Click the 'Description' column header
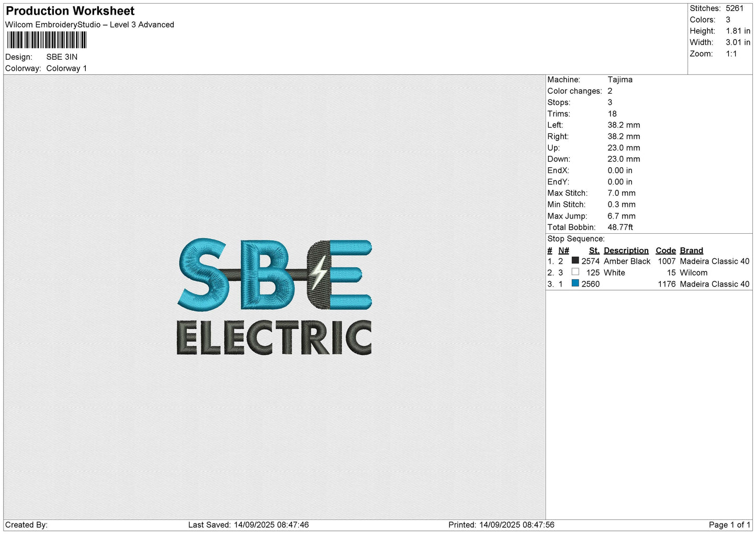This screenshot has width=756, height=534. click(x=626, y=251)
